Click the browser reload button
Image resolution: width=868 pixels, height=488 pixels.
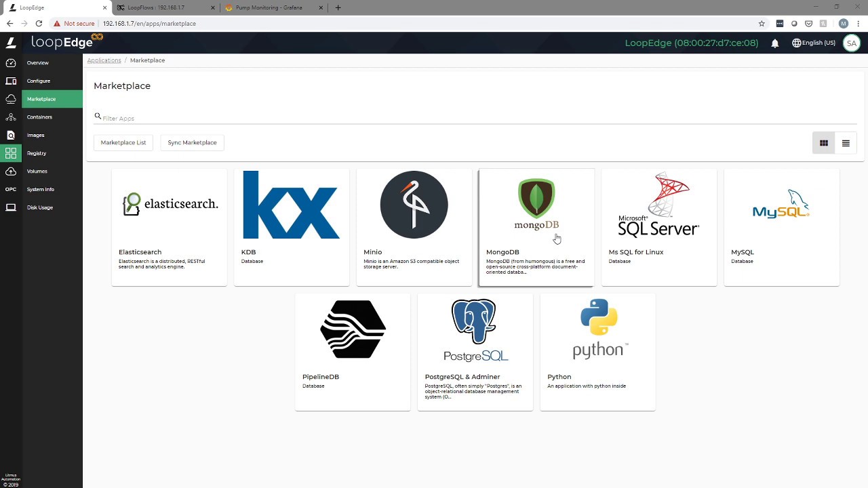pos(39,23)
